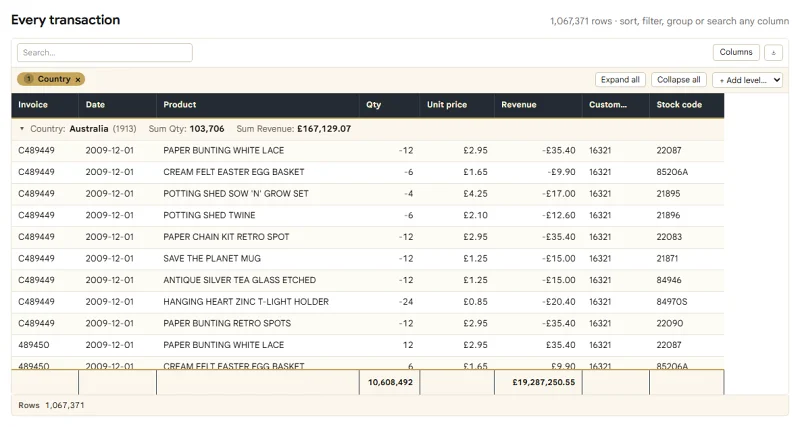Click the Stock code column header
This screenshot has height=427, width=800.
click(x=687, y=105)
